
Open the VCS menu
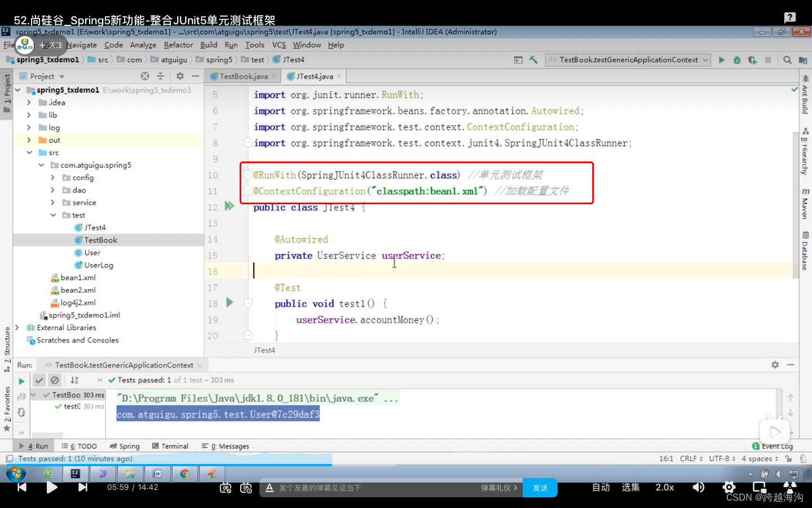pyautogui.click(x=279, y=45)
